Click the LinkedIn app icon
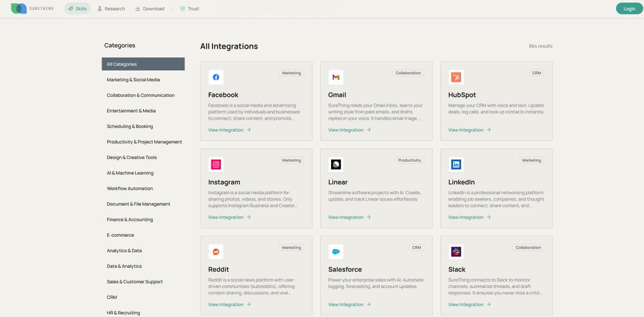The height and width of the screenshot is (317, 644). pos(456,165)
